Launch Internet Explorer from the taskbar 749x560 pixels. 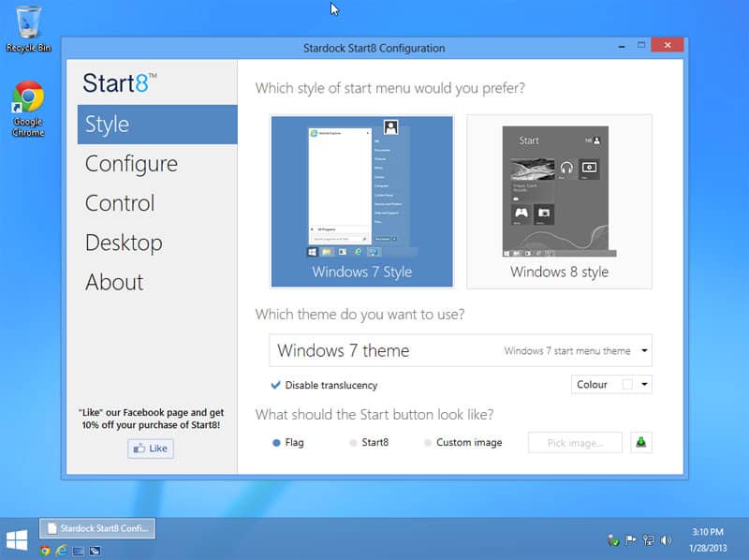click(61, 551)
